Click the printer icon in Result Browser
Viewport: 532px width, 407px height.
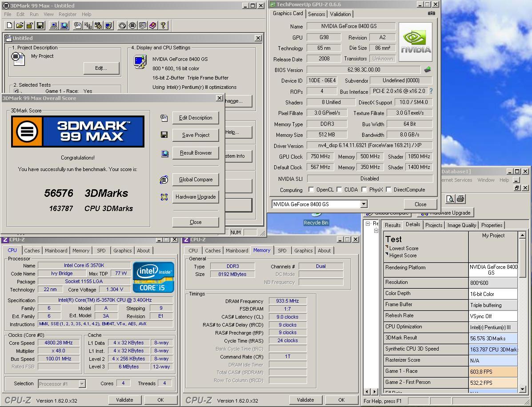tap(460, 199)
